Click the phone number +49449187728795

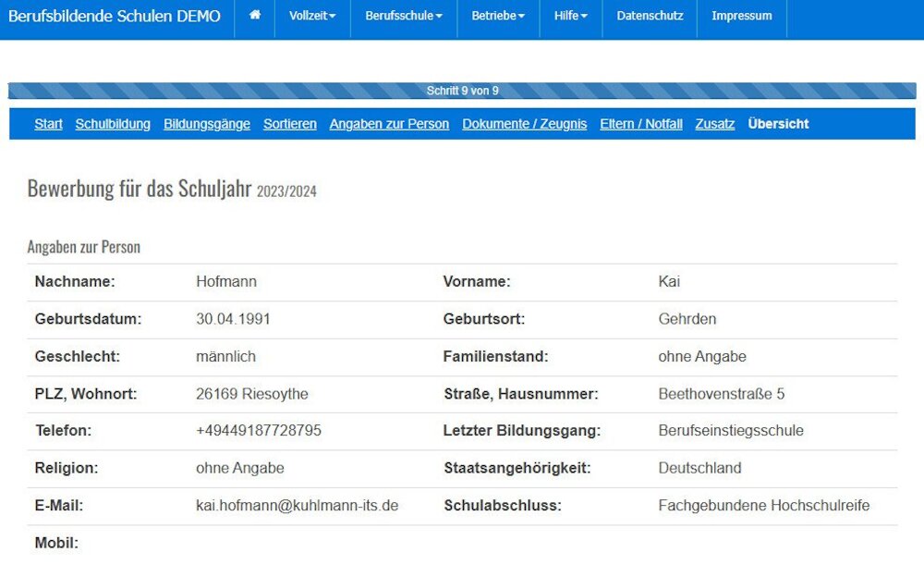tap(259, 431)
